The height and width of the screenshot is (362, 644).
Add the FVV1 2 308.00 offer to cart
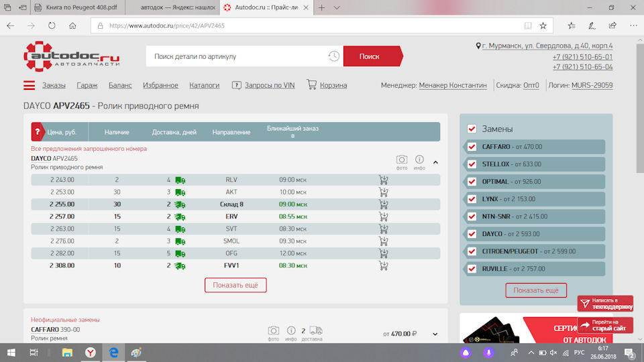pyautogui.click(x=384, y=265)
